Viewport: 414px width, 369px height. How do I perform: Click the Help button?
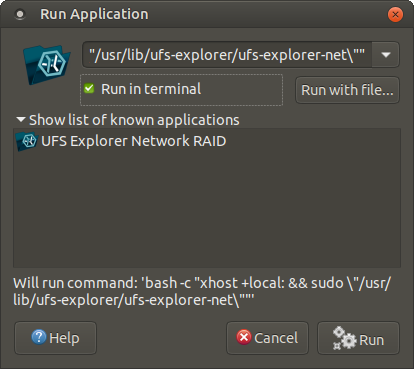(55, 338)
